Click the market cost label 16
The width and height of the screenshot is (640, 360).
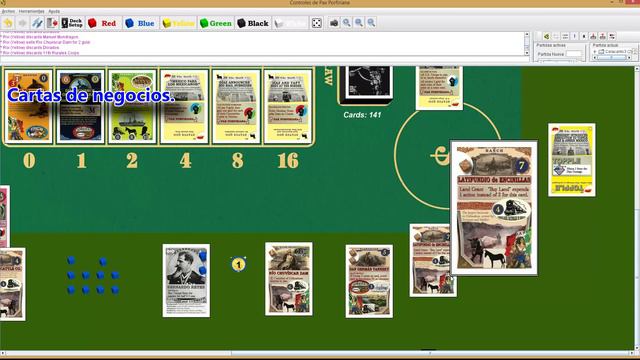click(288, 160)
